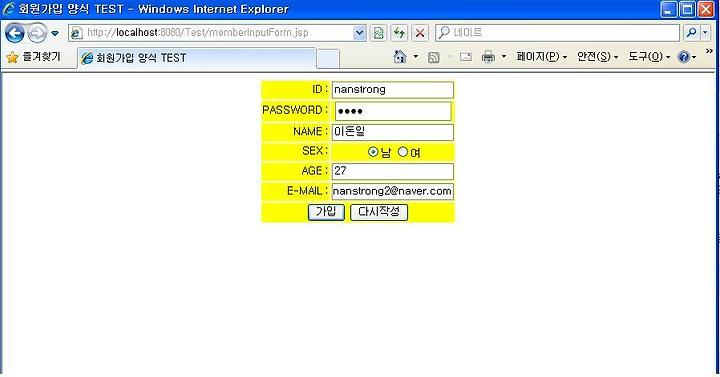This screenshot has width=720, height=377.
Task: Close the Internet Explorer window
Action: click(706, 9)
